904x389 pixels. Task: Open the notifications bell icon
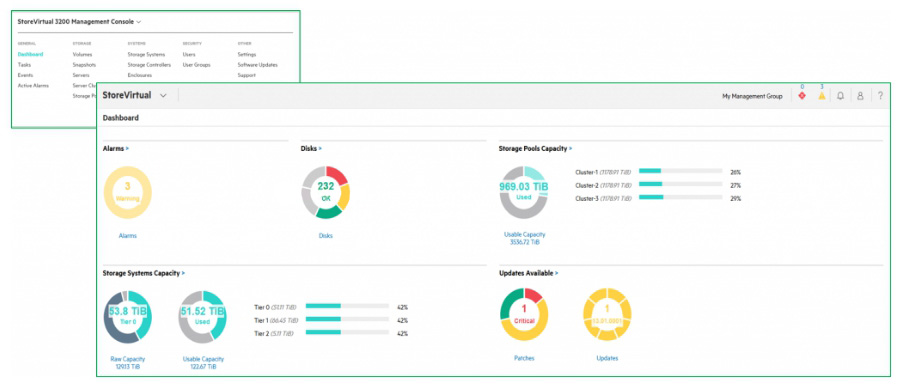click(840, 96)
